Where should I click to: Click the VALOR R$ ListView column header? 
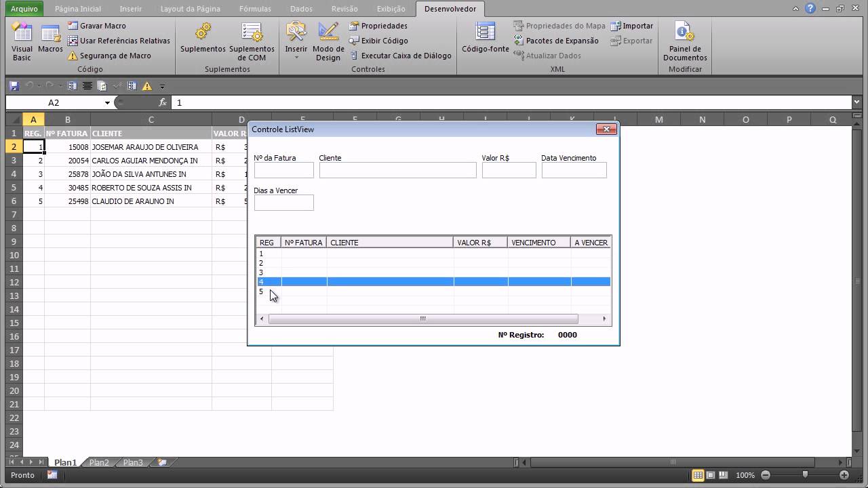coord(481,242)
